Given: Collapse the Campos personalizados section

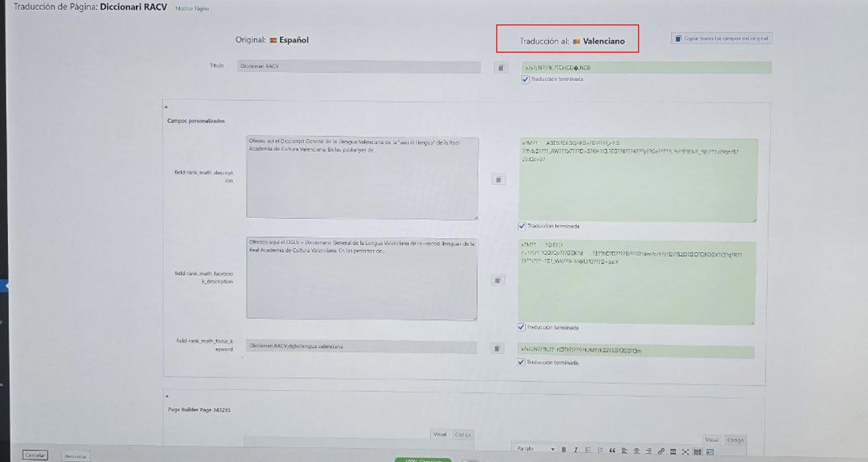Looking at the screenshot, I should tap(166, 107).
